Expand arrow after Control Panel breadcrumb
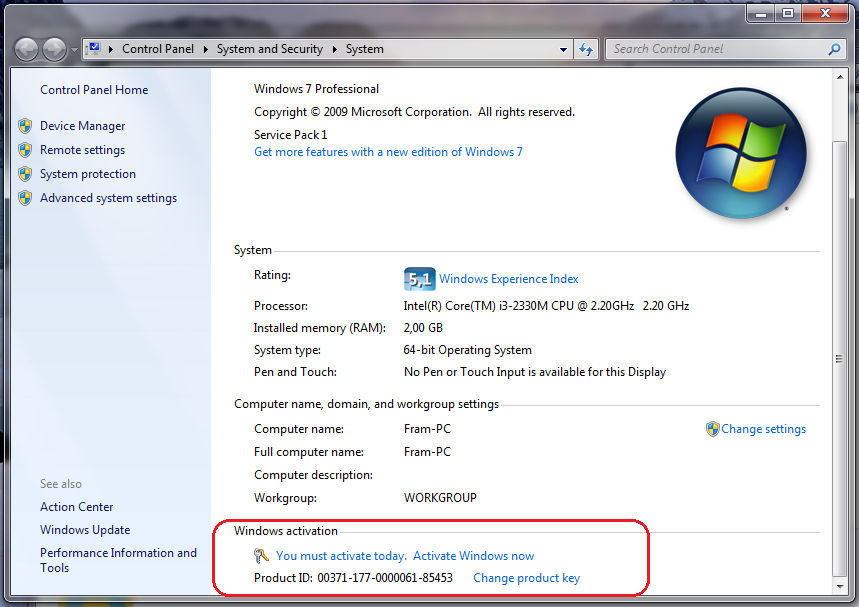The height and width of the screenshot is (607, 859). [205, 49]
